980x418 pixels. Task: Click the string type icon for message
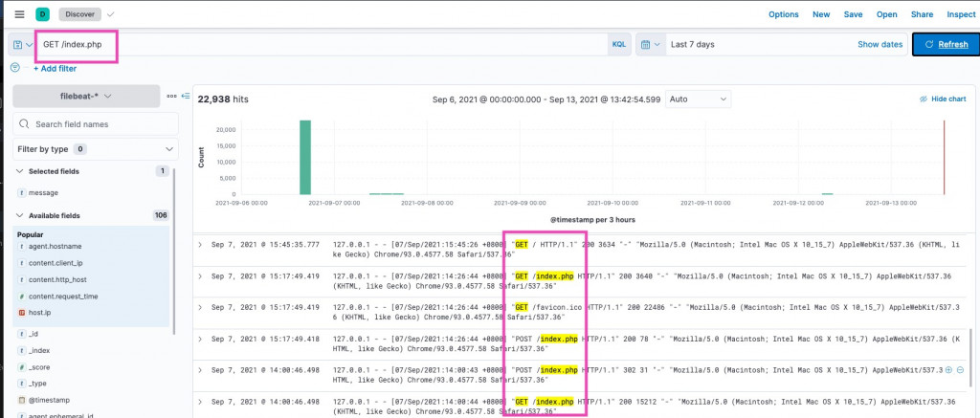coord(22,193)
